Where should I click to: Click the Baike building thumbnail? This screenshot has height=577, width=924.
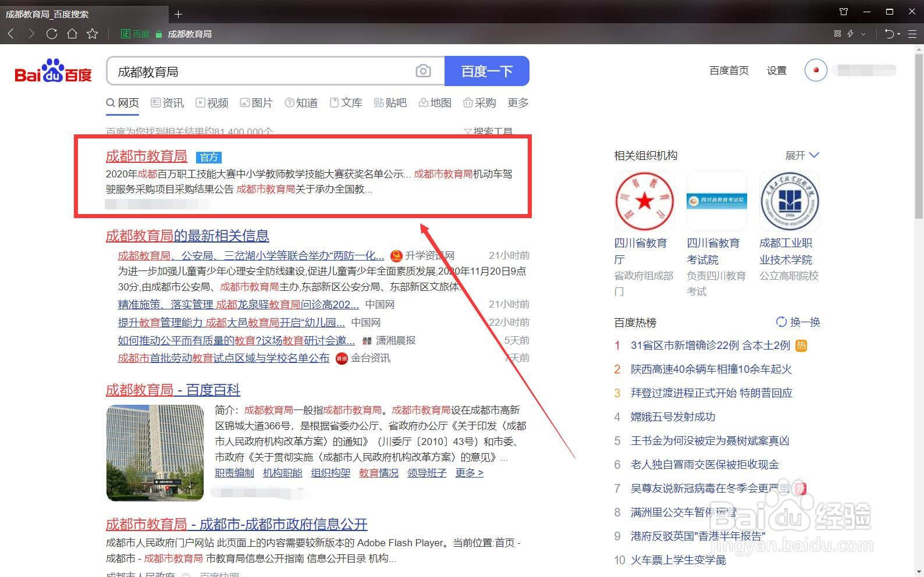155,453
